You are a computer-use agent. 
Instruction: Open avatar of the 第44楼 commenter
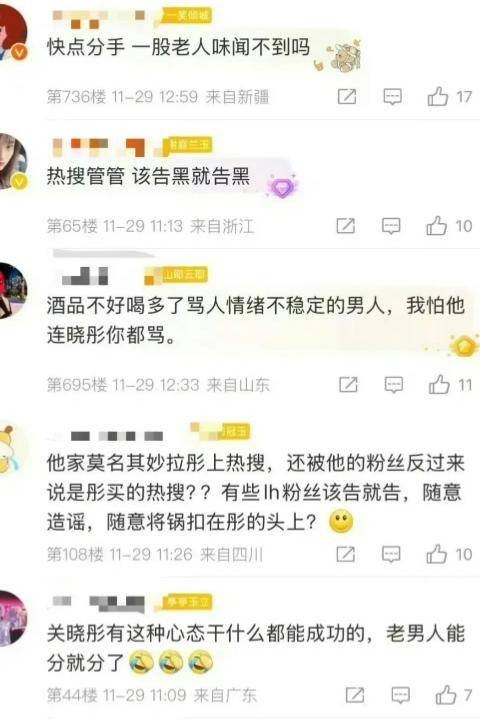click(13, 619)
